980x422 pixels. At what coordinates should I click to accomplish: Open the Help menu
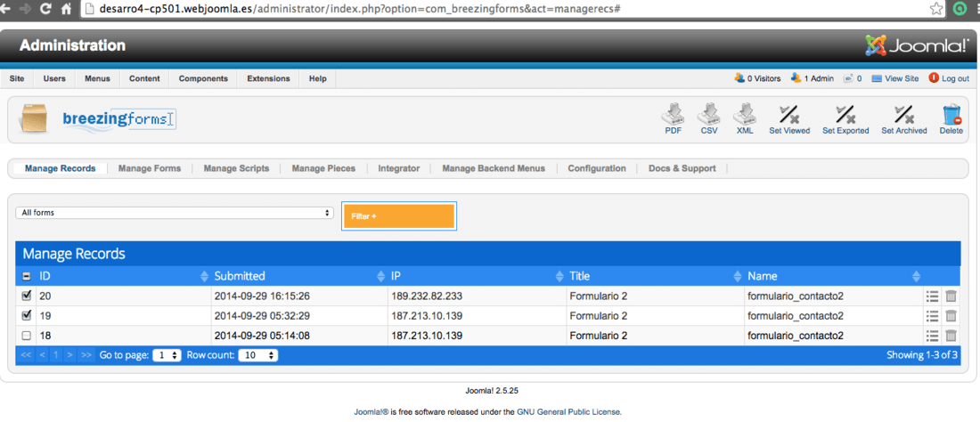(x=317, y=78)
